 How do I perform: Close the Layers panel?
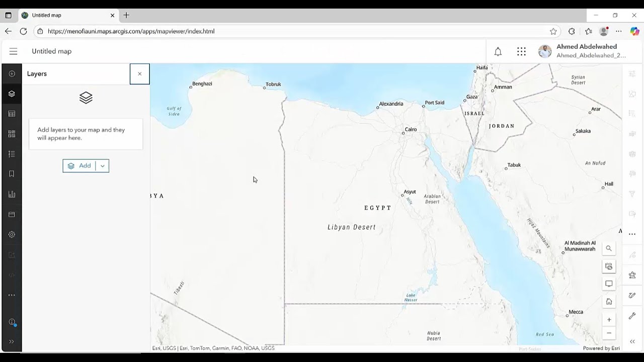click(139, 74)
